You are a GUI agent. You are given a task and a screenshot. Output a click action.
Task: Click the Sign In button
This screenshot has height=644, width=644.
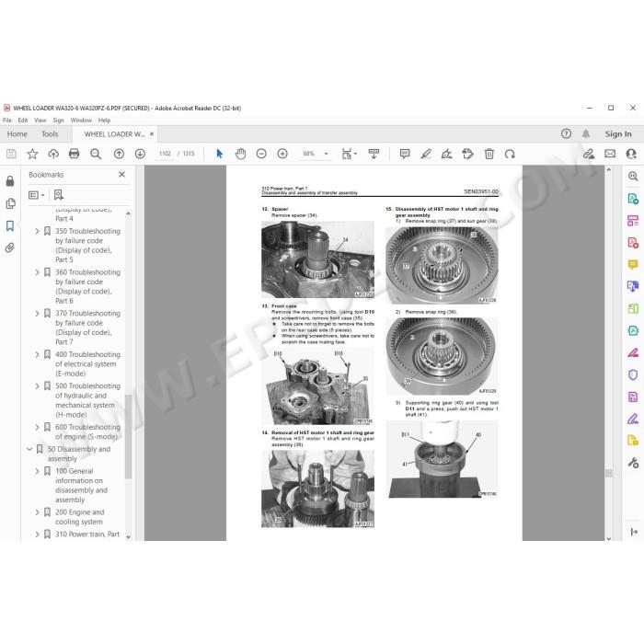pyautogui.click(x=618, y=134)
